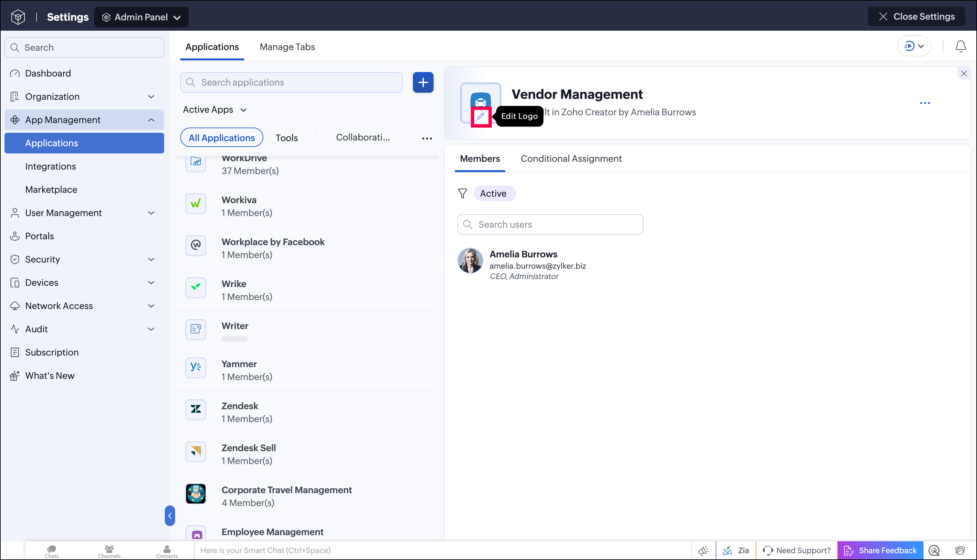
Task: Click the Active filter chip
Action: (x=494, y=193)
